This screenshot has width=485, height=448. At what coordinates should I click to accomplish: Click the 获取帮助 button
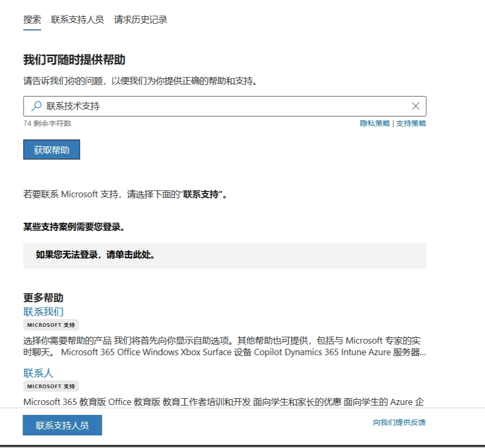tap(51, 150)
